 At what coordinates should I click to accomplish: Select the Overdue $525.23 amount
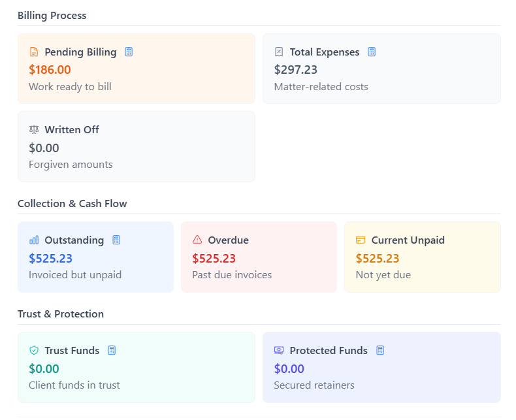coord(214,259)
